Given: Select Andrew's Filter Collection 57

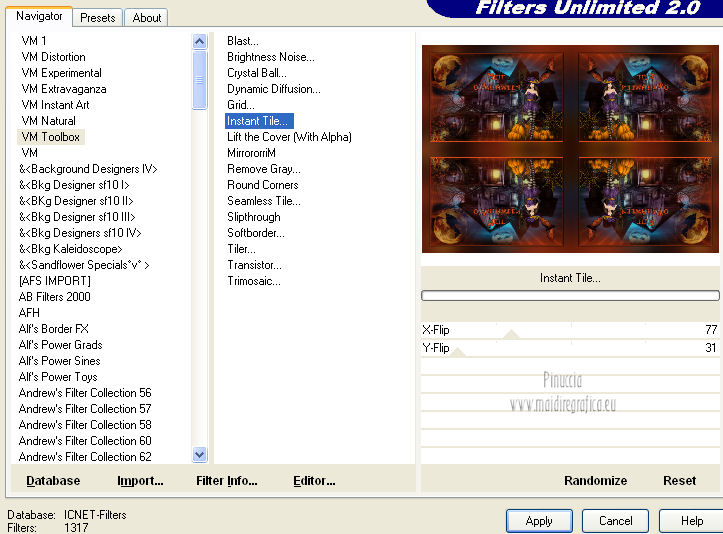Looking at the screenshot, I should pos(85,409).
